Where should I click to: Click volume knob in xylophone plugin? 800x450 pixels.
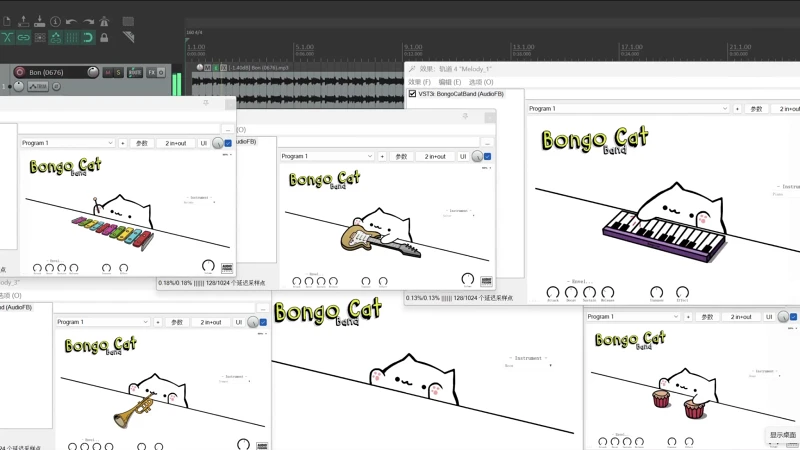(x=208, y=265)
